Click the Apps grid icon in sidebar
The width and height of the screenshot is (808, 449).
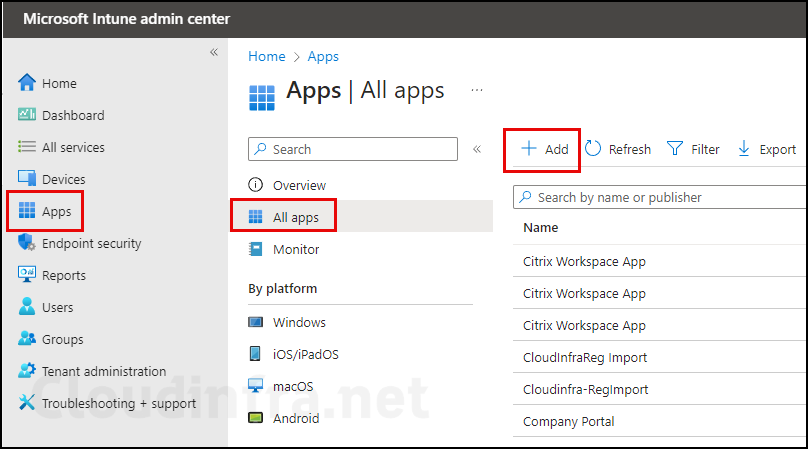(27, 211)
